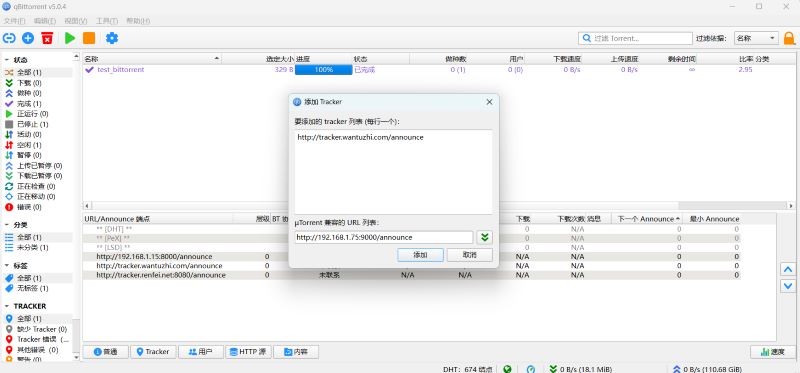This screenshot has width=800, height=373.
Task: Select the 下载已暂停 (0) status filter
Action: (37, 176)
